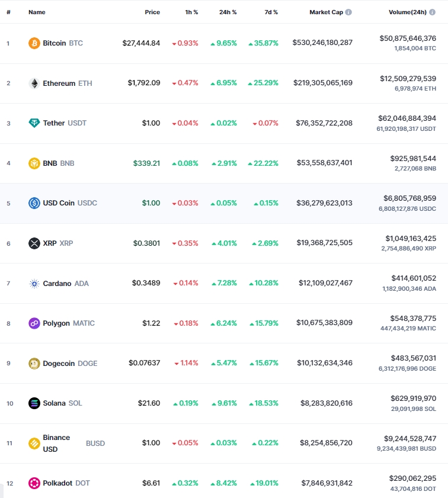Open Binance USD volume $9,244,528,747 link
Screen dimensions: 448x498
410,439
